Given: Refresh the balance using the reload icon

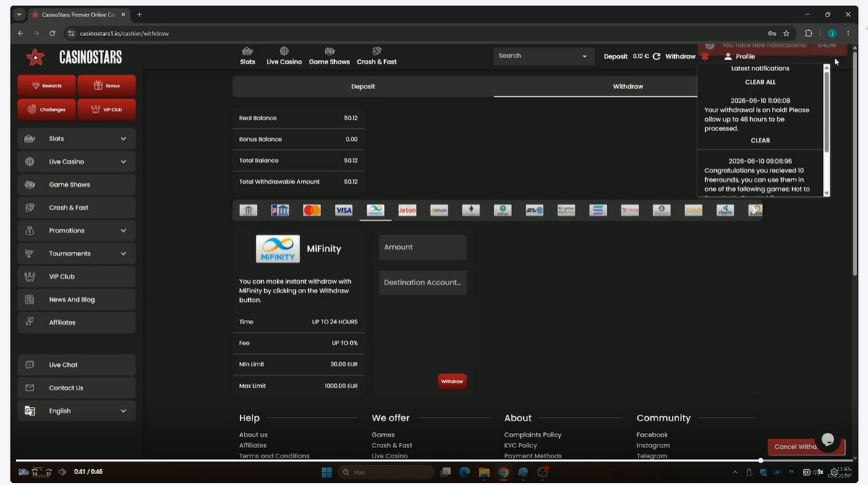Looking at the screenshot, I should (656, 56).
